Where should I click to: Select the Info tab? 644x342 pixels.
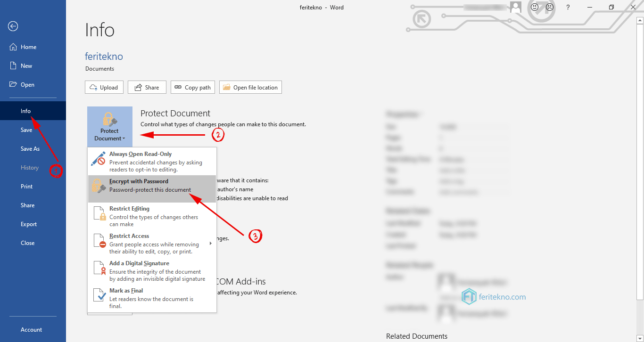33,111
